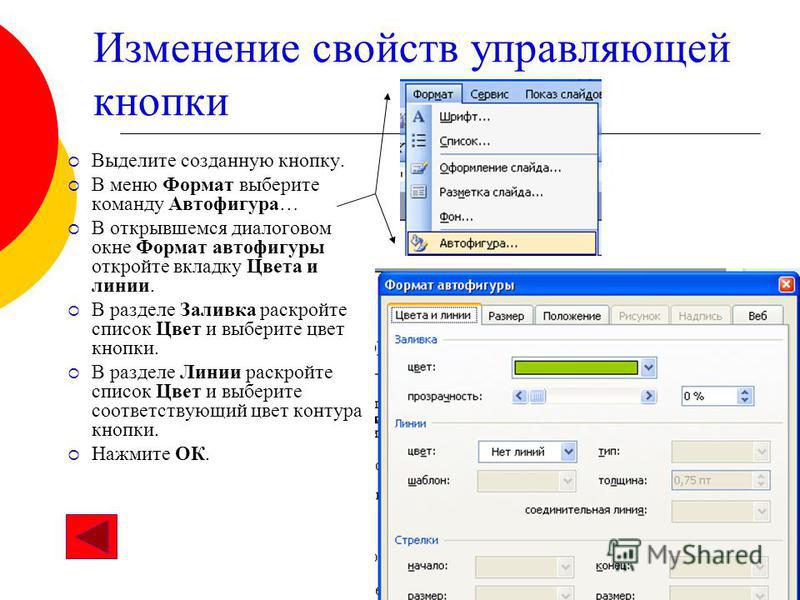Screen dimensions: 800x600
Task: Expand the Стрелки конец dropdown
Action: 718,567
